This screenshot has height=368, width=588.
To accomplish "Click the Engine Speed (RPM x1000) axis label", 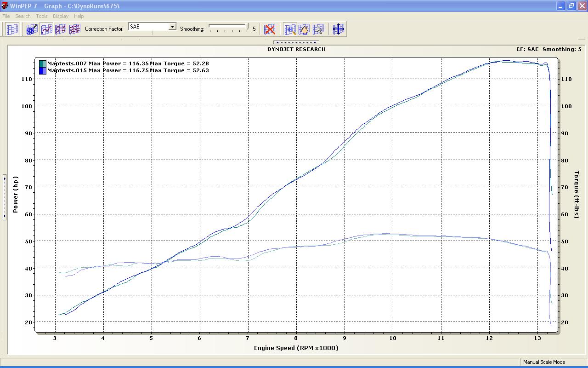I will 296,348.
